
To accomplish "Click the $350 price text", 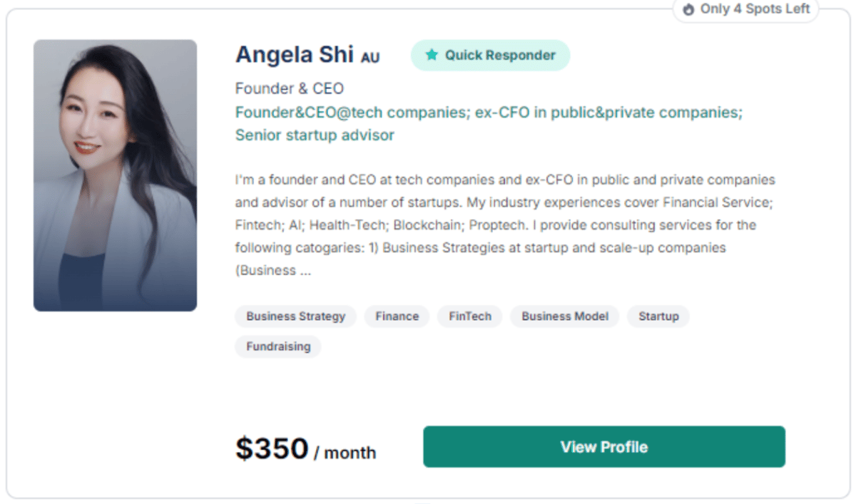I will click(272, 448).
